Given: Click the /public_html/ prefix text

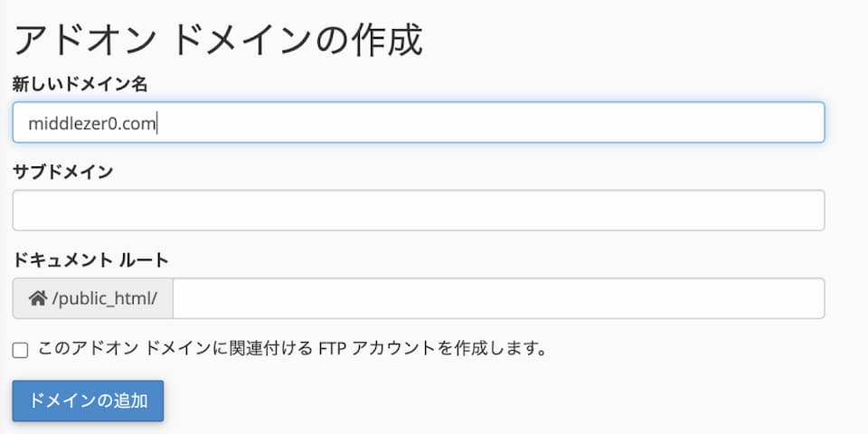Looking at the screenshot, I should (105, 299).
